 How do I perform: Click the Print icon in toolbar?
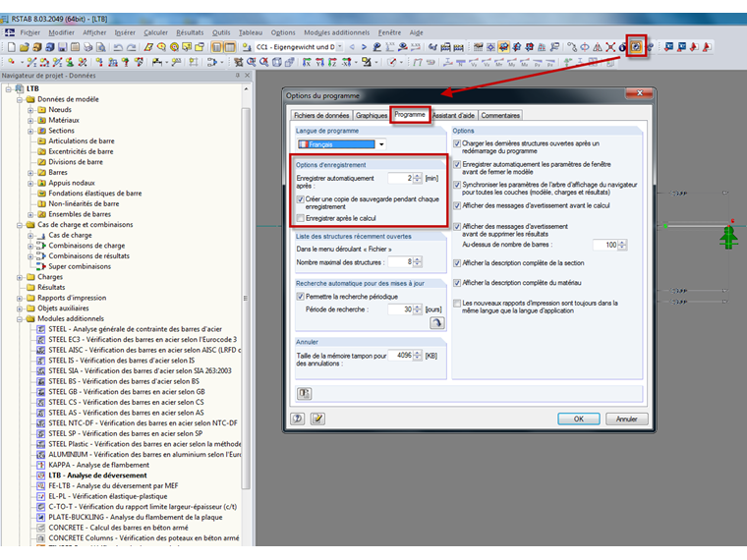pyautogui.click(x=88, y=47)
